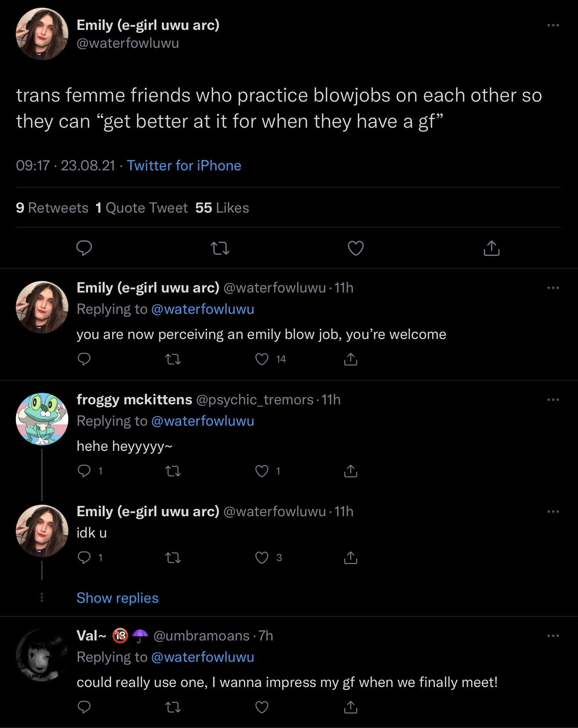Open the Twitter for iPhone link

pos(184,166)
